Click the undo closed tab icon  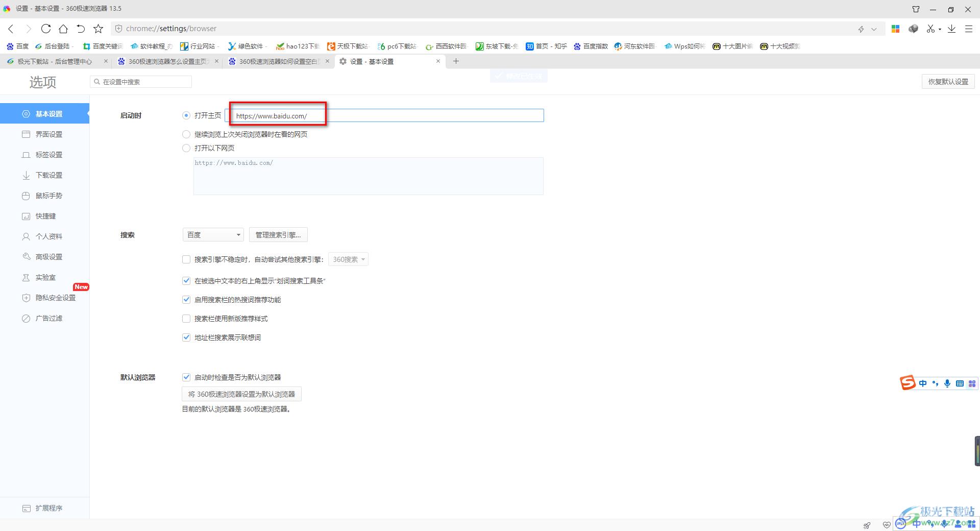[x=81, y=29]
